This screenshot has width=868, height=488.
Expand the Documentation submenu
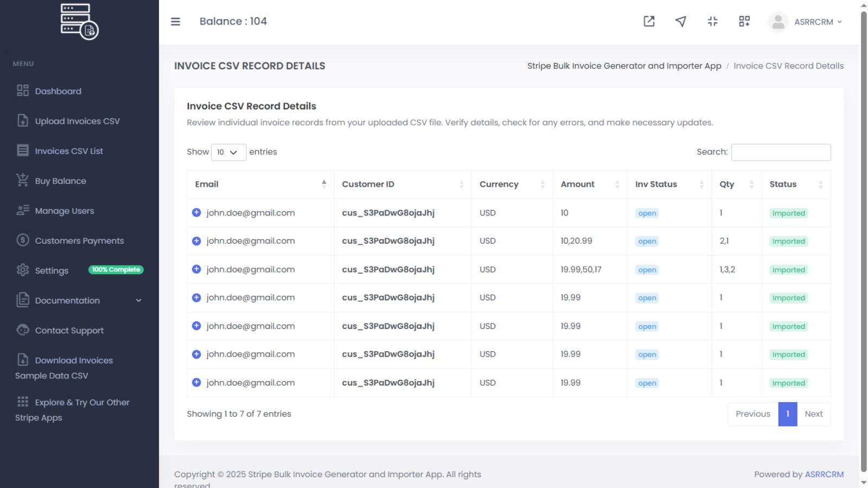(x=138, y=301)
